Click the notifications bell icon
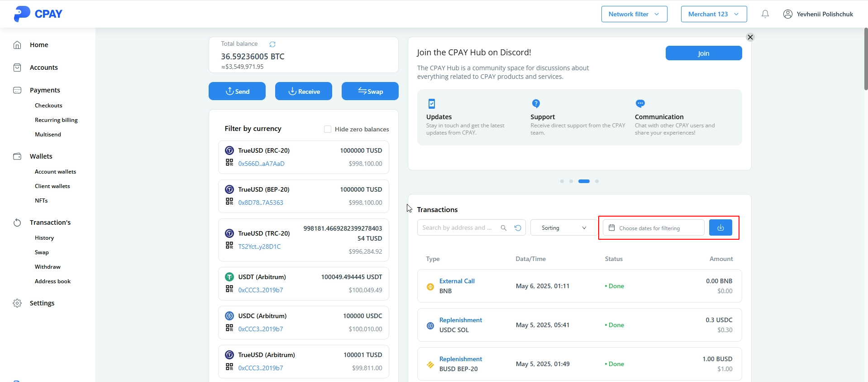The width and height of the screenshot is (868, 382). tap(765, 14)
